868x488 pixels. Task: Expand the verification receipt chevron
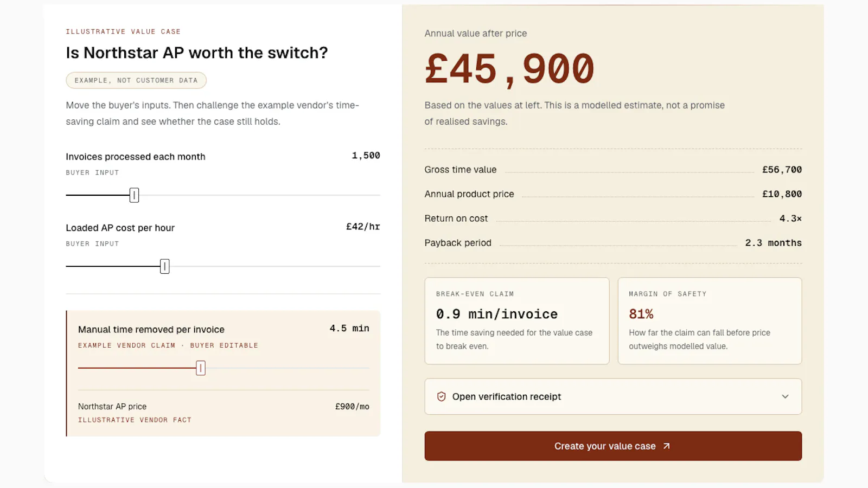[785, 397]
